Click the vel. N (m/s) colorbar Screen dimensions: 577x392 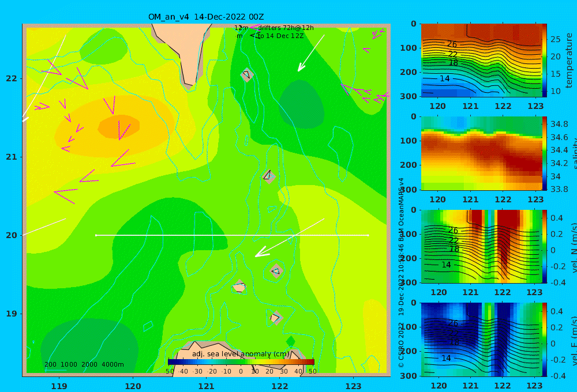pyautogui.click(x=544, y=246)
